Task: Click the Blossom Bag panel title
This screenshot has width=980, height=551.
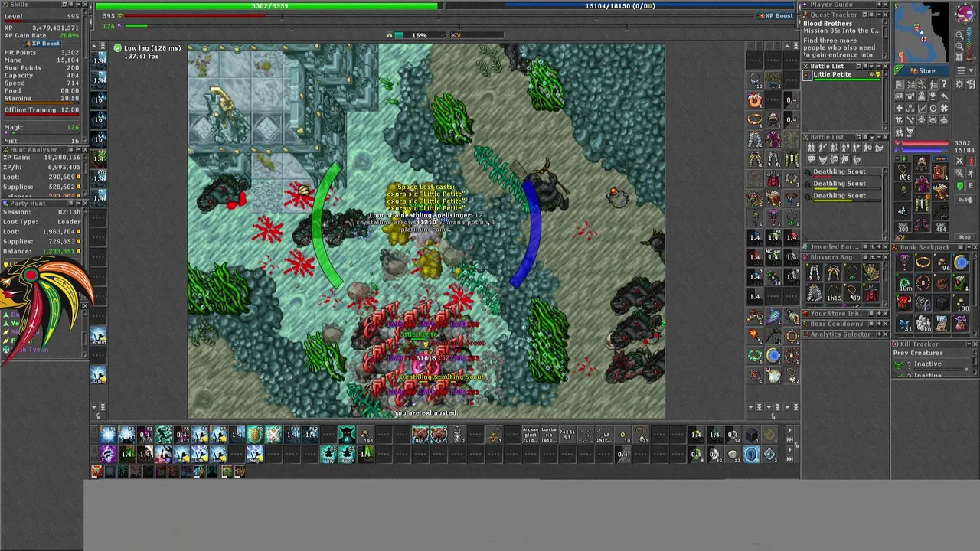Action: [x=831, y=257]
